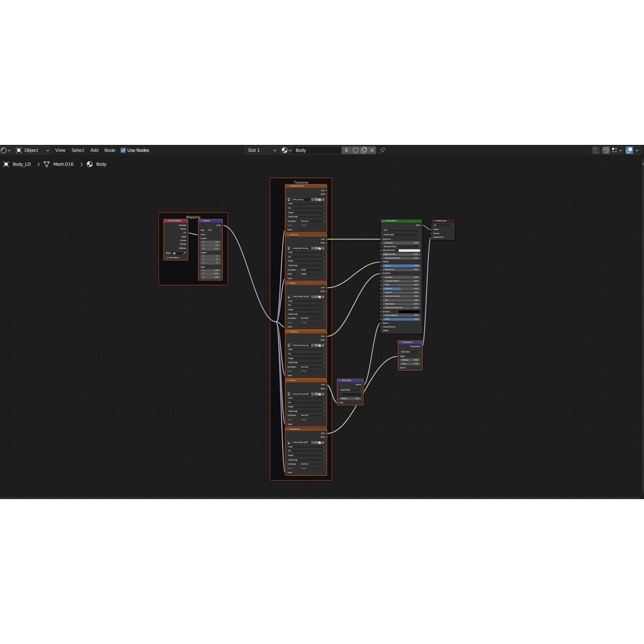Open the Slot 1 dropdown
The image size is (644, 644).
point(262,150)
